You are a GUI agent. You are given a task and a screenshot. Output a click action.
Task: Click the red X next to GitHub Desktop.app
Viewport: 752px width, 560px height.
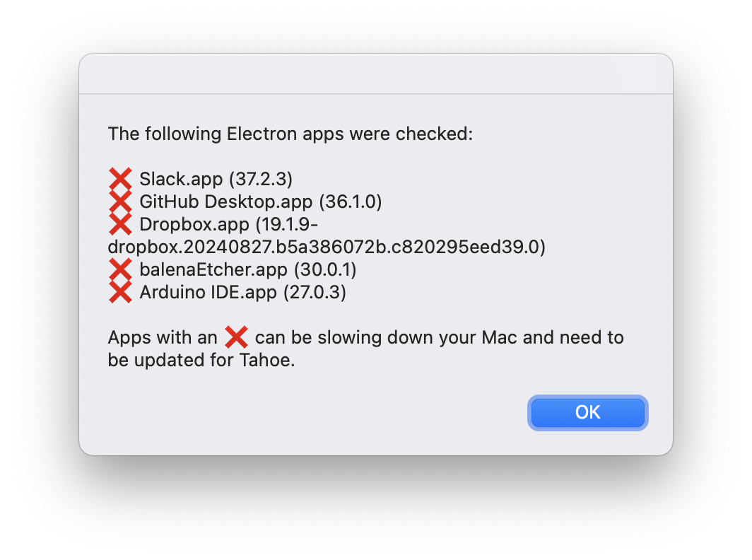click(x=121, y=202)
